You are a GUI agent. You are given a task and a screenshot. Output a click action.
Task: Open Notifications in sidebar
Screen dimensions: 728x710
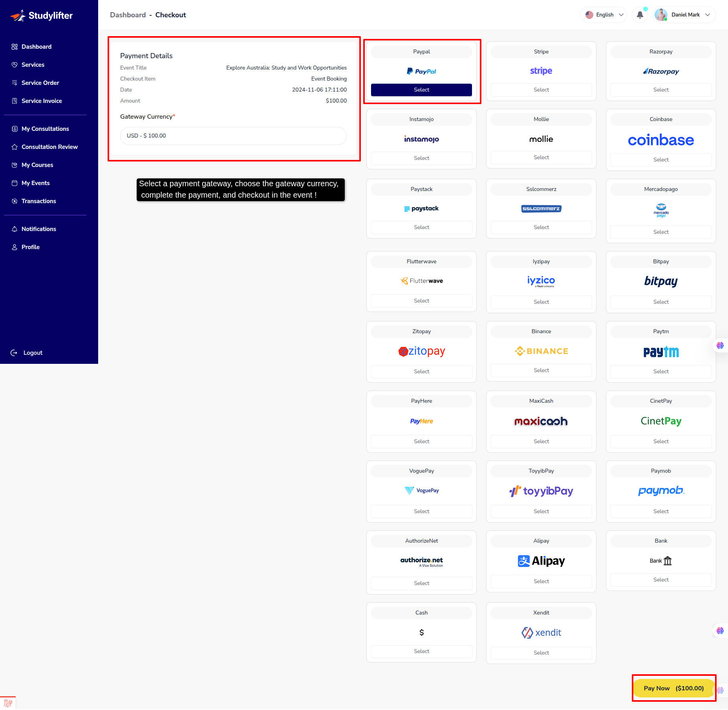point(38,229)
